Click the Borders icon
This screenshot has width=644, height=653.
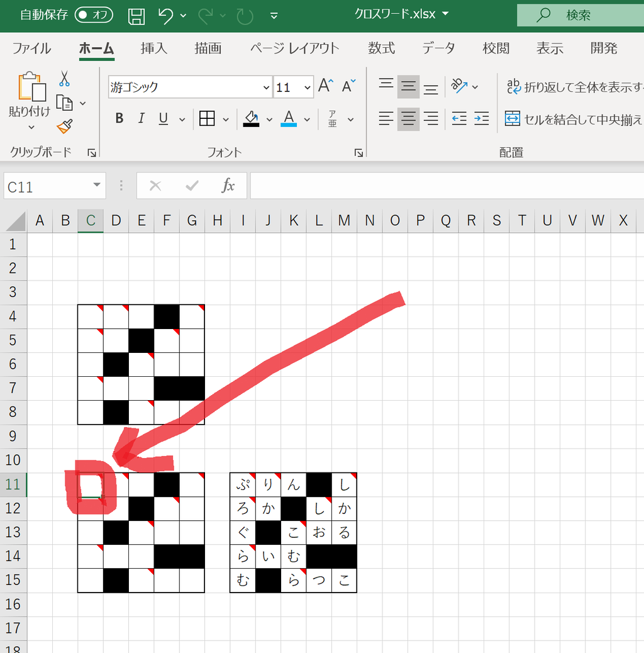click(207, 119)
